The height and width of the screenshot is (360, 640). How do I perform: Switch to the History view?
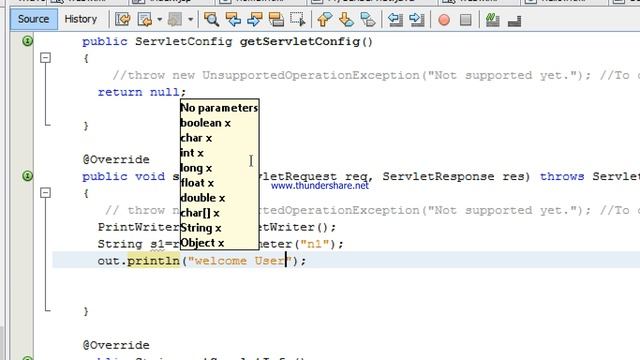[x=81, y=19]
